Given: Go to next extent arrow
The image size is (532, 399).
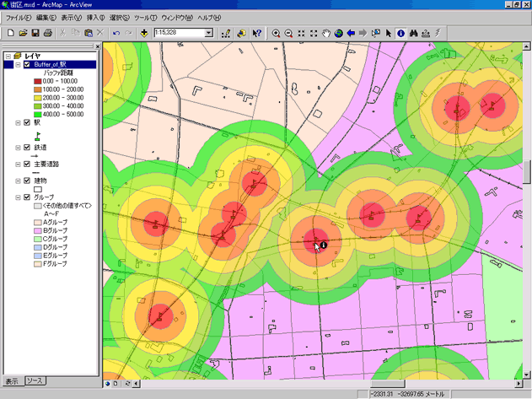Looking at the screenshot, I should pyautogui.click(x=363, y=33).
